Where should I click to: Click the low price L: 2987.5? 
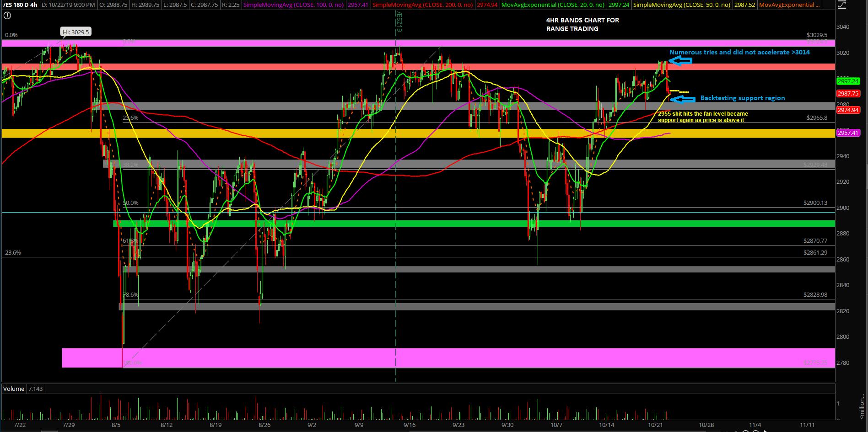pyautogui.click(x=175, y=5)
